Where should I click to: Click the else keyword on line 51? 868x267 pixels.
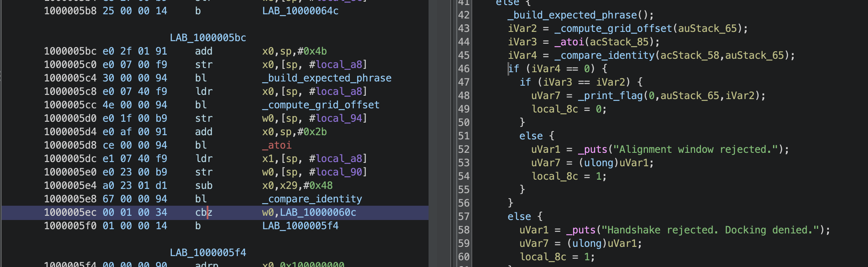coord(531,136)
